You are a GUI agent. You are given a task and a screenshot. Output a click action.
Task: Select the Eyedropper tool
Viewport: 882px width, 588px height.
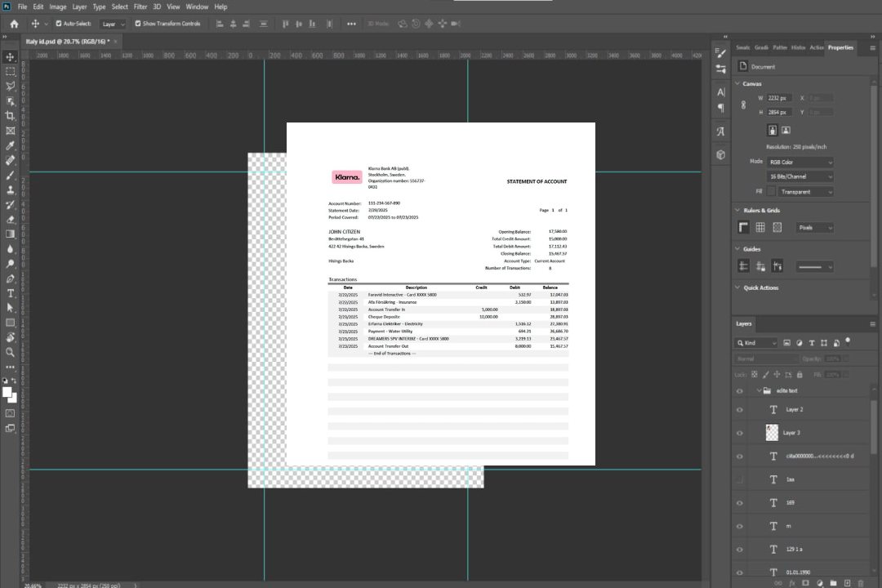point(10,145)
